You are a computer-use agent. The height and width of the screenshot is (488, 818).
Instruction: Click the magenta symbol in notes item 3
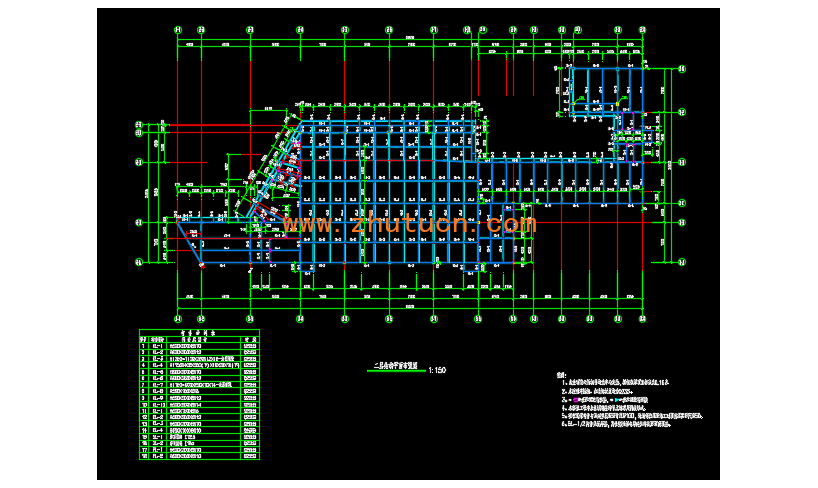pos(577,398)
